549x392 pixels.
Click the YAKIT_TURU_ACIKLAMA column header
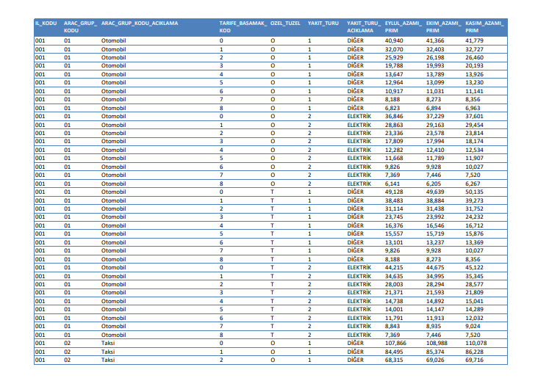(x=364, y=27)
